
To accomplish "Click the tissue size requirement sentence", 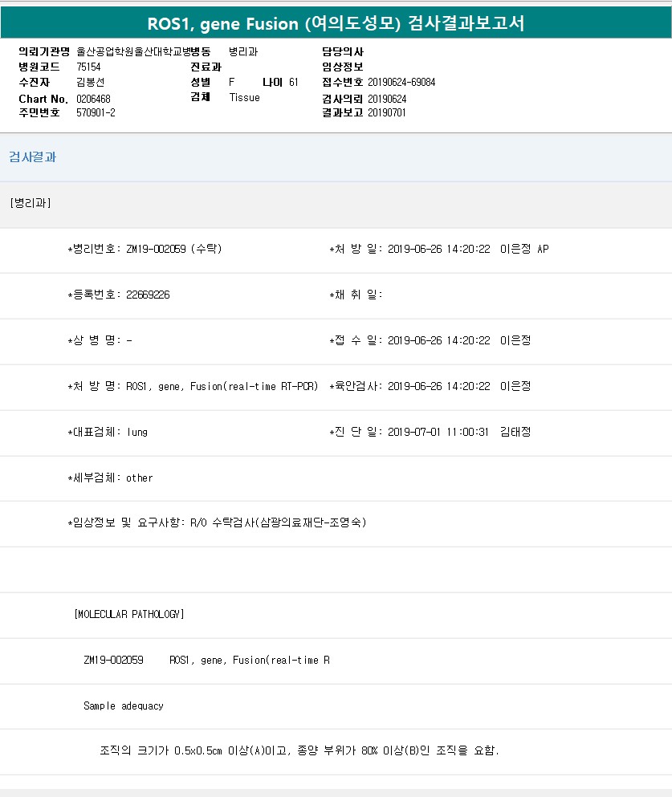I will (299, 752).
